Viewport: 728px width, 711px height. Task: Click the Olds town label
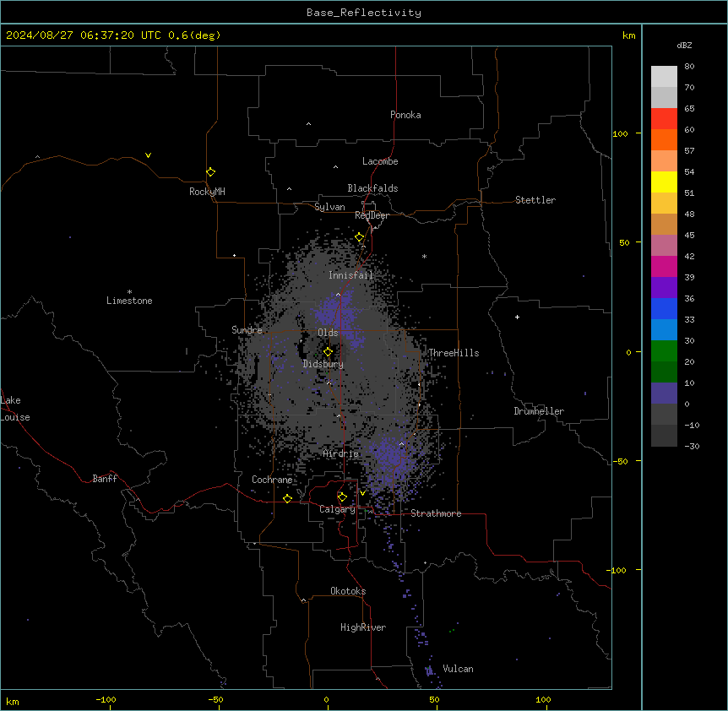pyautogui.click(x=328, y=333)
